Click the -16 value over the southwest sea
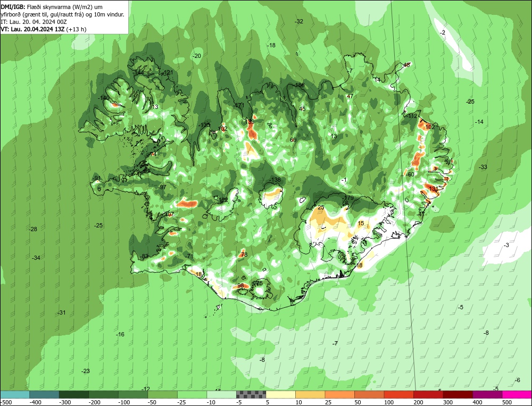 (x=120, y=334)
